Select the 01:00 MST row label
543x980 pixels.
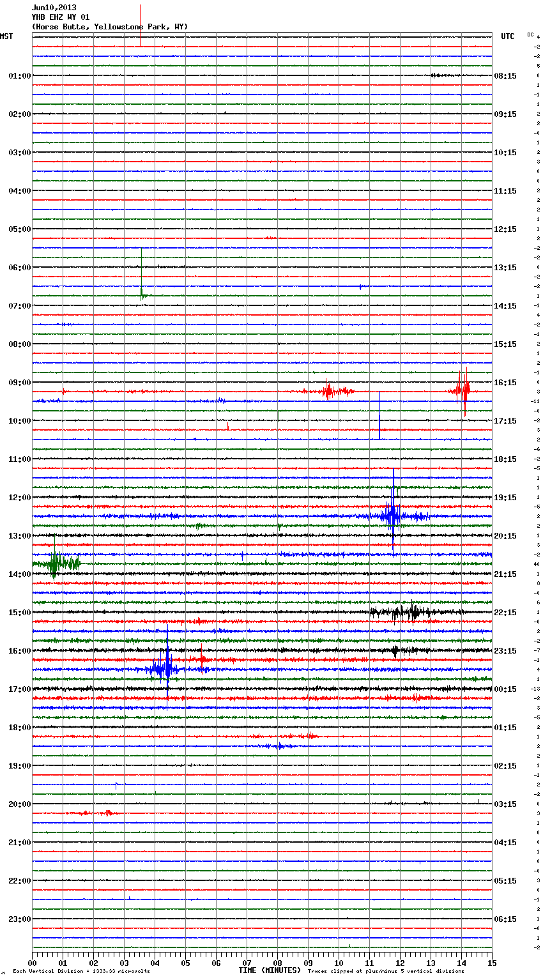[19, 76]
